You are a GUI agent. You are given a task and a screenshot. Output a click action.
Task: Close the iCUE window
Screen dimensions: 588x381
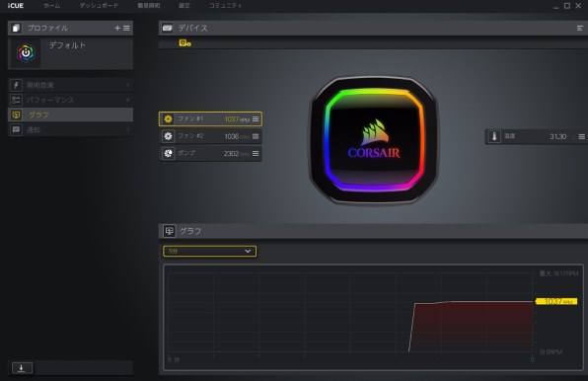pos(578,6)
